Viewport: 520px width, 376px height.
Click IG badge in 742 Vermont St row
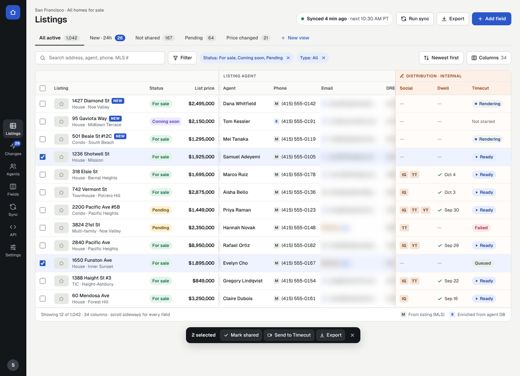pos(404,192)
